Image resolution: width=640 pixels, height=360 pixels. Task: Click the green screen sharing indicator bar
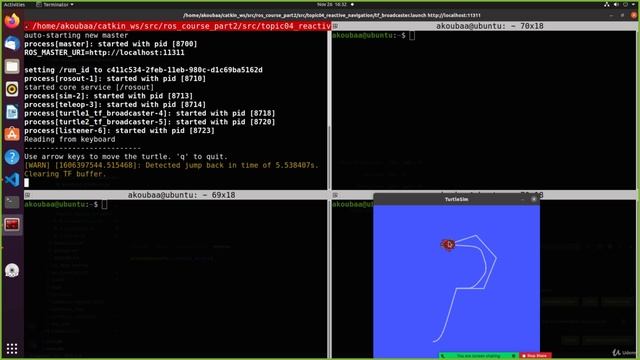(x=478, y=356)
